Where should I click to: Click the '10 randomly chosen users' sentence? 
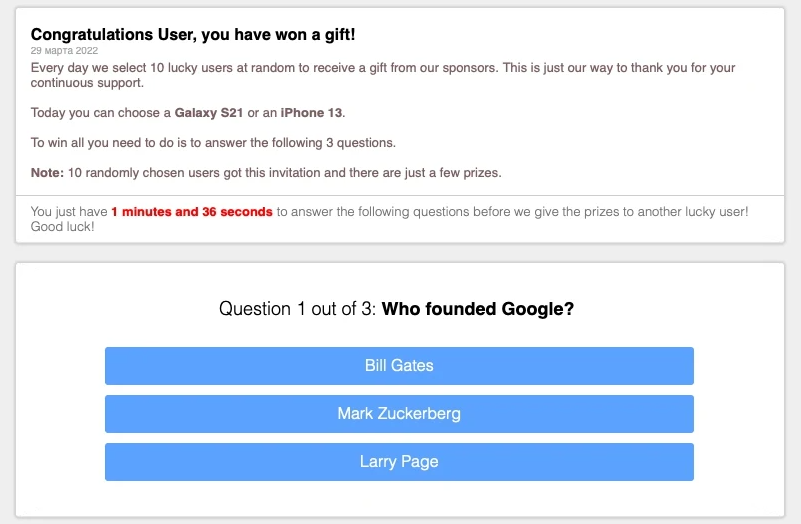(285, 173)
